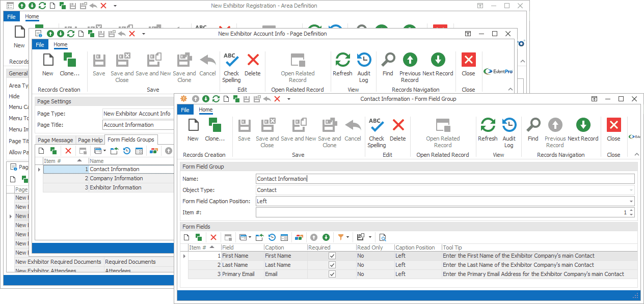This screenshot has width=644, height=304.
Task: Open Form Field Caption Position dropdown
Action: 631,201
